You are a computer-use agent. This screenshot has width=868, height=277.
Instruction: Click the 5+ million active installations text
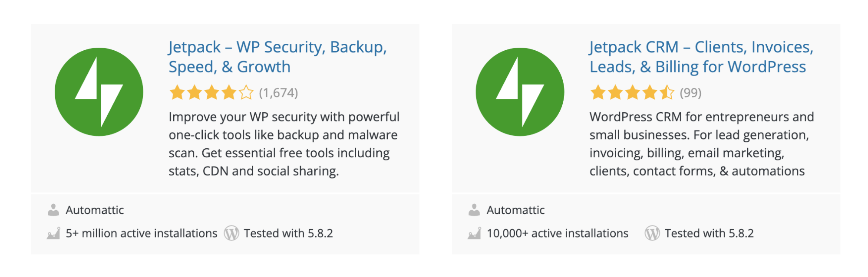(141, 233)
